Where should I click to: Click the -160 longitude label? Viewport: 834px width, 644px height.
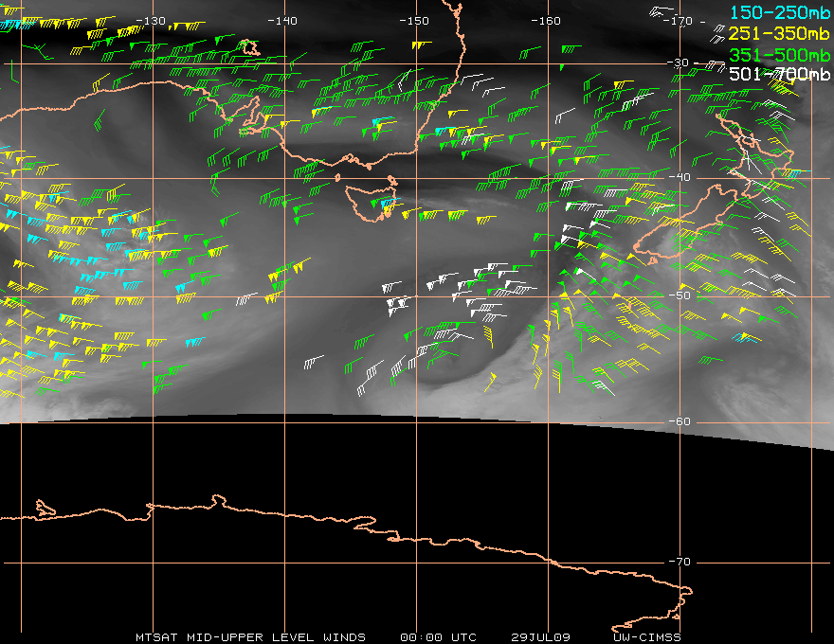[x=546, y=21]
